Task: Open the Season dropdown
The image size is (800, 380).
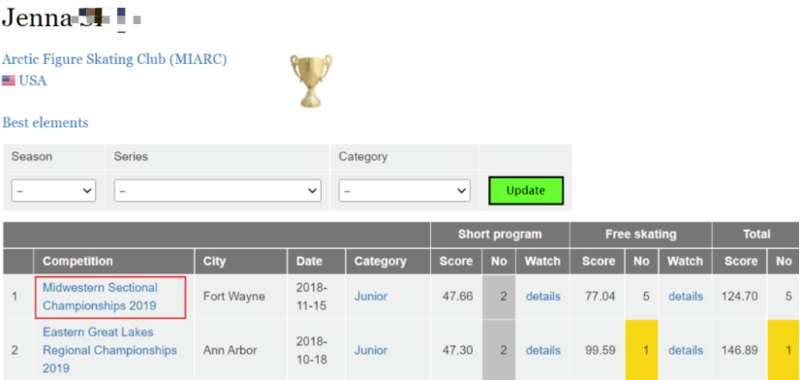Action: coord(54,190)
